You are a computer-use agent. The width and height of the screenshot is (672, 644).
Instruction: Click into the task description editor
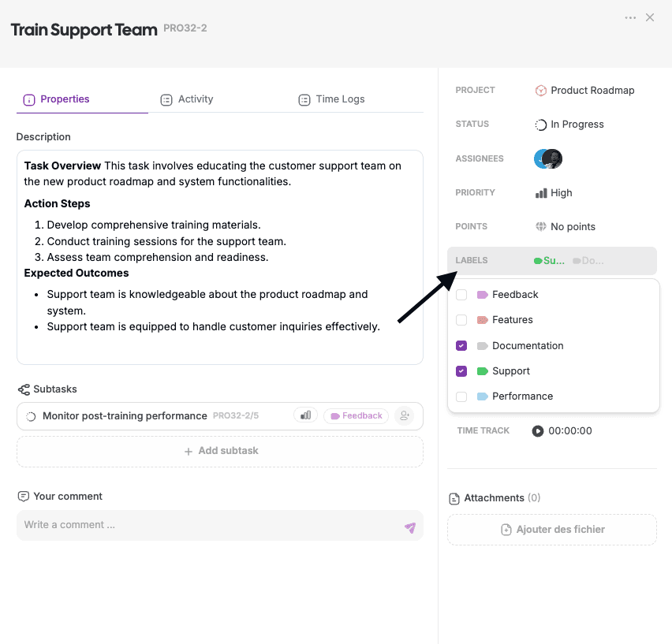220,257
